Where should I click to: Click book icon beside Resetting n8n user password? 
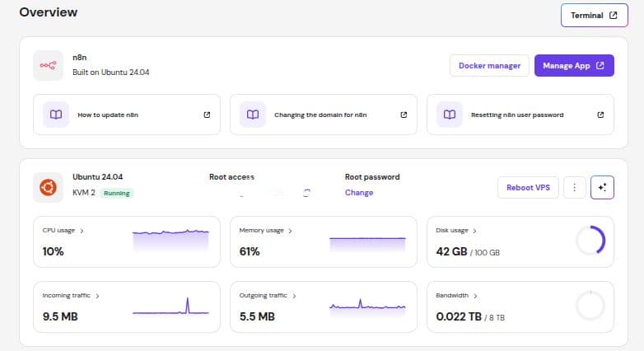[x=450, y=115]
